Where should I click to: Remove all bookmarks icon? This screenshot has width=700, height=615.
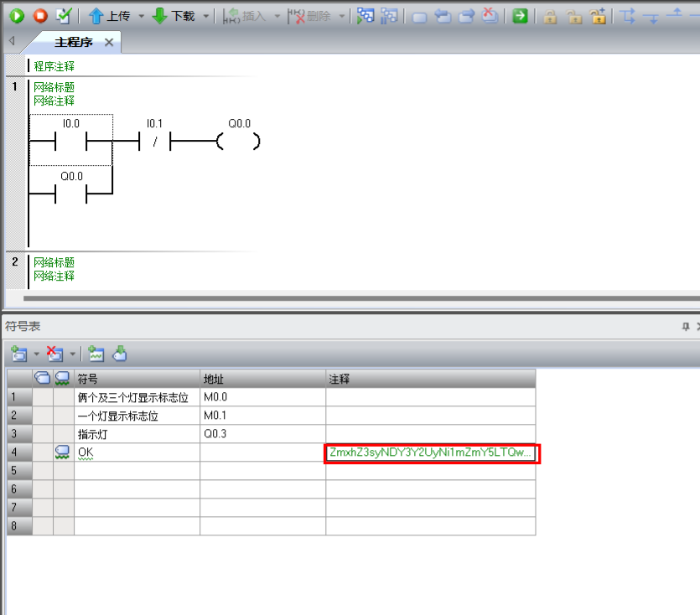(490, 16)
